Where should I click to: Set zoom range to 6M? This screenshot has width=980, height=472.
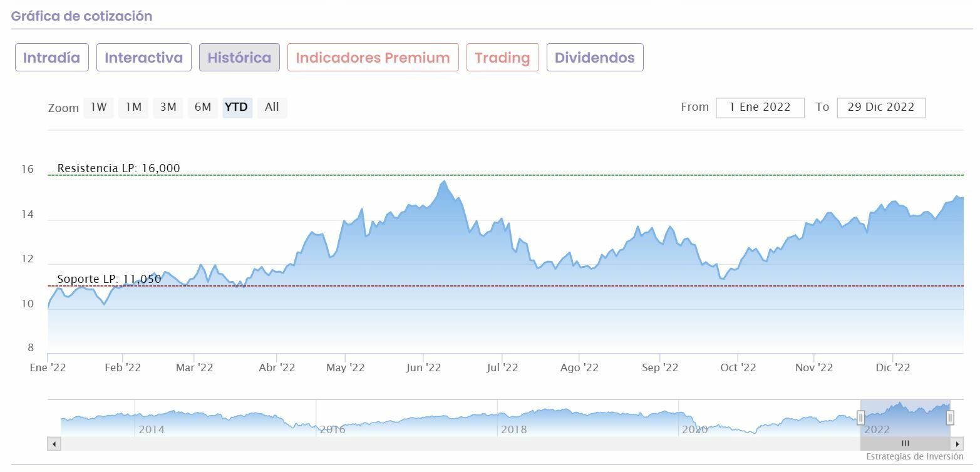[x=202, y=107]
